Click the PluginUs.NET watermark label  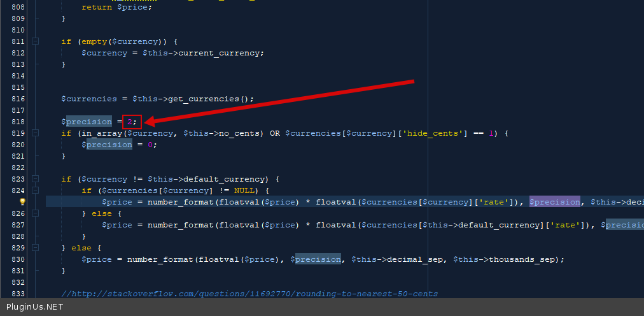point(35,307)
